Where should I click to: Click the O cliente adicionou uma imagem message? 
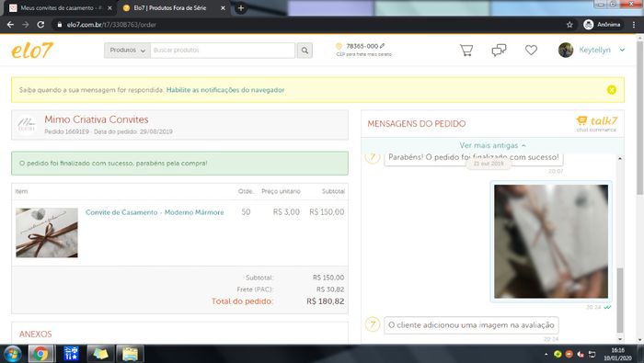471,324
